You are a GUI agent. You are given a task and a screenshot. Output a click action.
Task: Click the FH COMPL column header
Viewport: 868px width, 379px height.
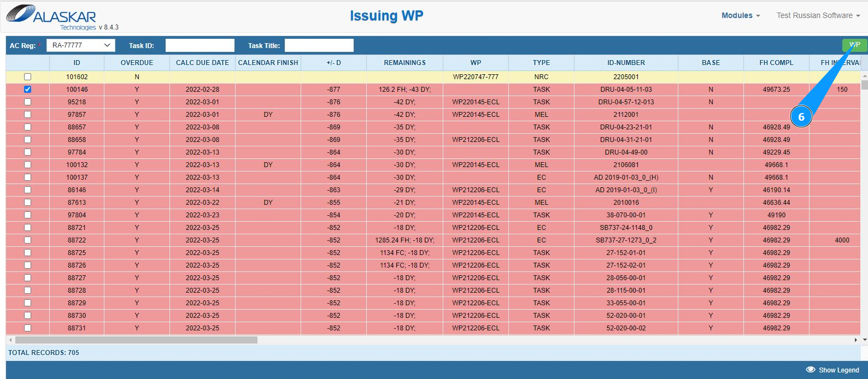point(777,63)
